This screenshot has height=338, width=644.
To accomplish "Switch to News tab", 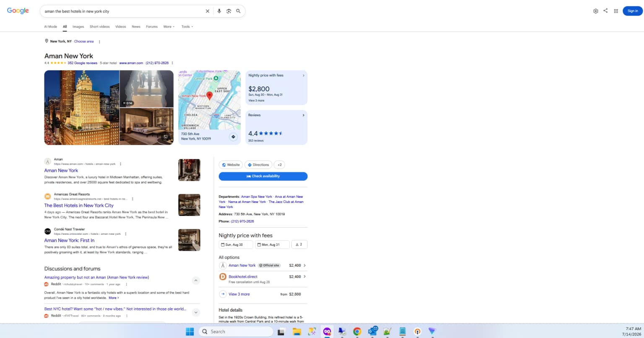I will (x=136, y=26).
